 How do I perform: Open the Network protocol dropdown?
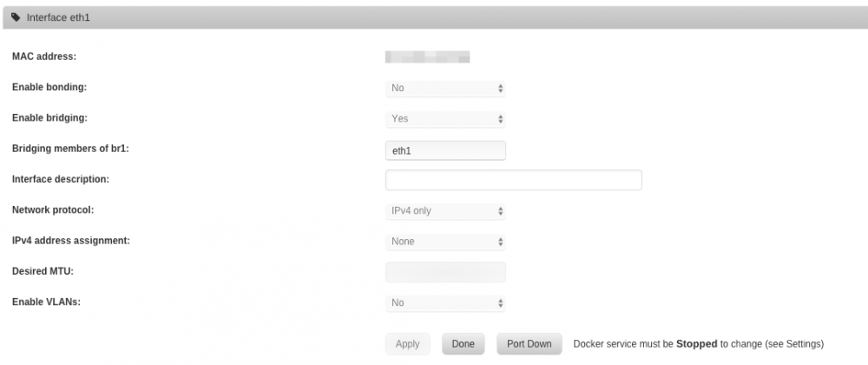click(x=445, y=210)
